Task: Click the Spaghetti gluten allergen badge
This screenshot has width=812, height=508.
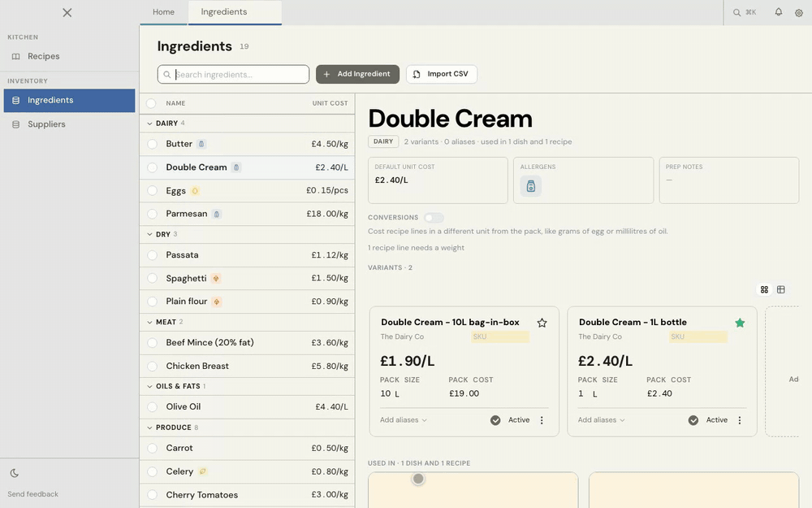Action: click(216, 278)
